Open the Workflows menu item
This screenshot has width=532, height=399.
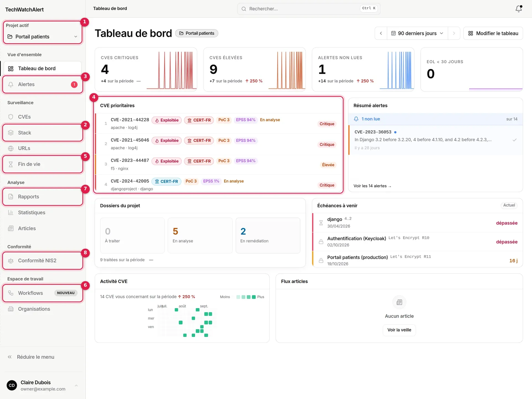tap(43, 293)
